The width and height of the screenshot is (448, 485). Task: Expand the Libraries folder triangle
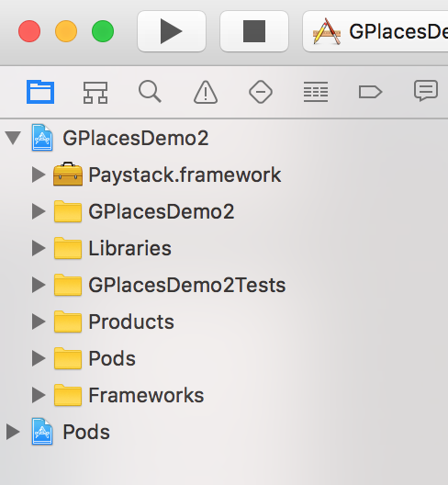(x=39, y=248)
